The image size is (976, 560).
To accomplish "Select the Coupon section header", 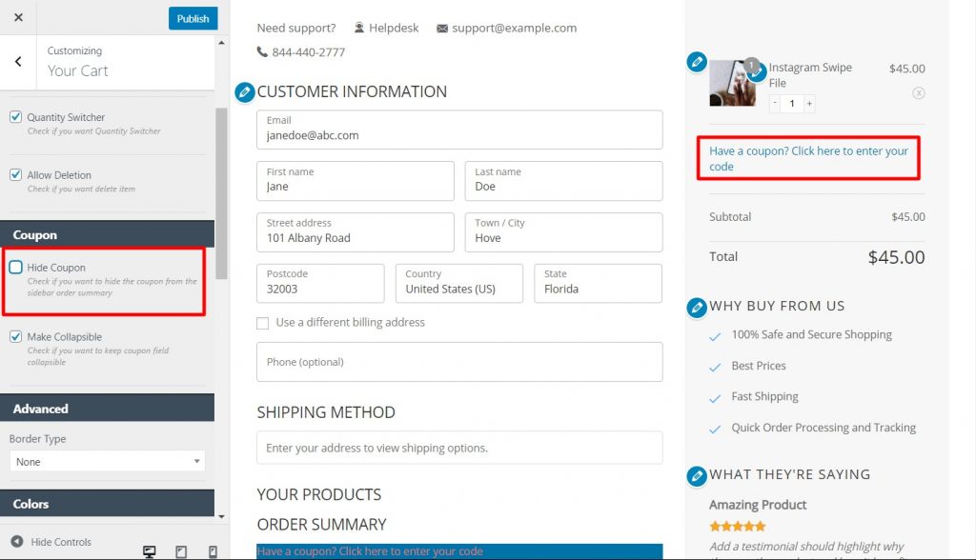I will pos(107,234).
